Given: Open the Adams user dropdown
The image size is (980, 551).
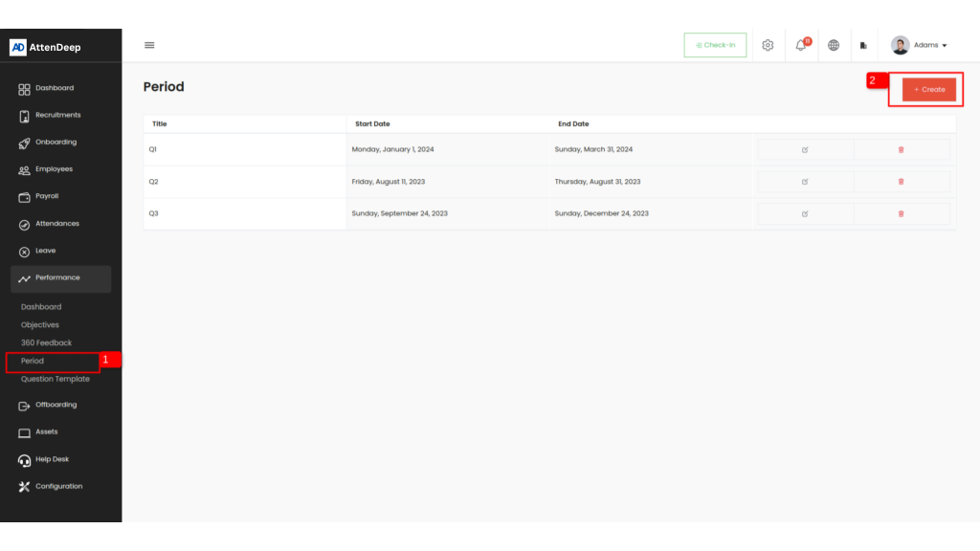Looking at the screenshot, I should click(x=919, y=45).
